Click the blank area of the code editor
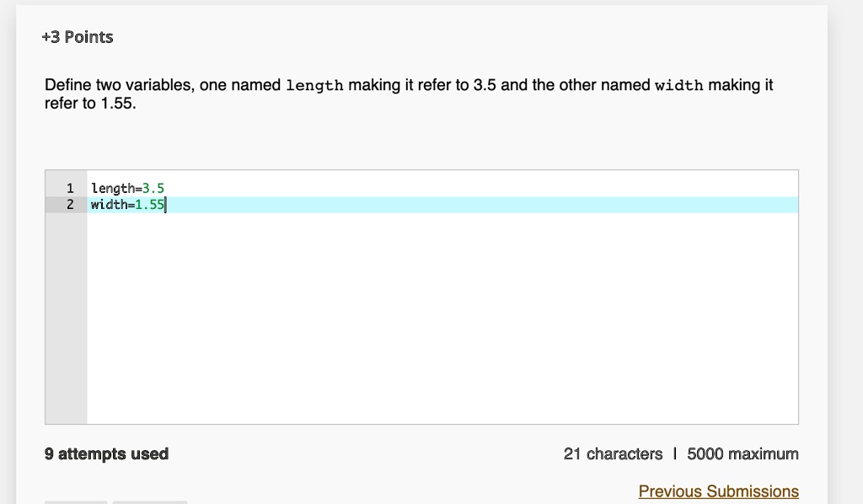This screenshot has height=504, width=863. coord(421,320)
